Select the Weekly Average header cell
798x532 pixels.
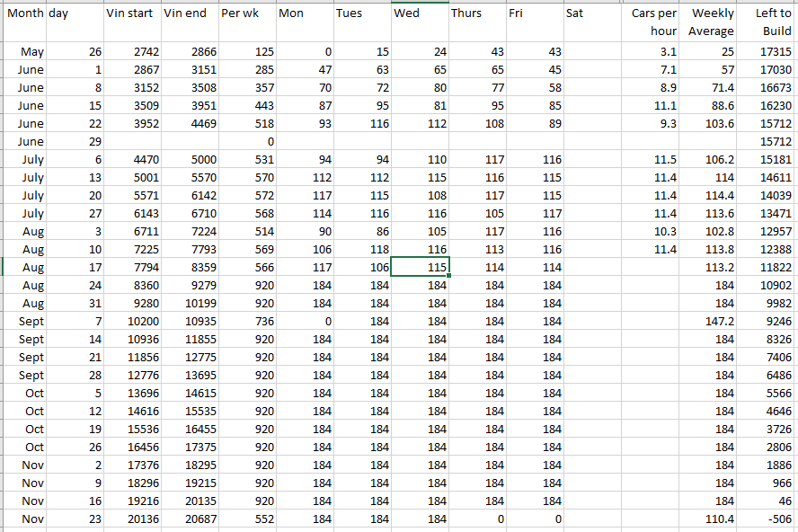pos(710,22)
